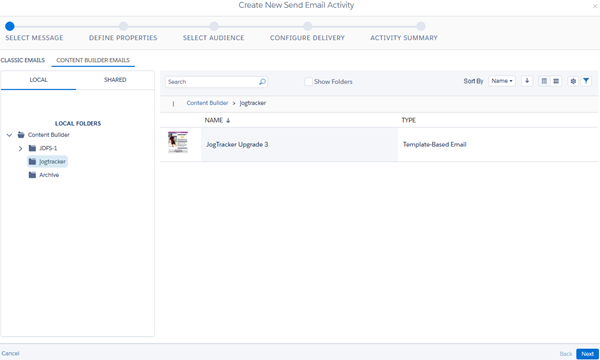Image resolution: width=600 pixels, height=360 pixels.
Task: Click the Content Builder breadcrumb link
Action: coord(207,103)
